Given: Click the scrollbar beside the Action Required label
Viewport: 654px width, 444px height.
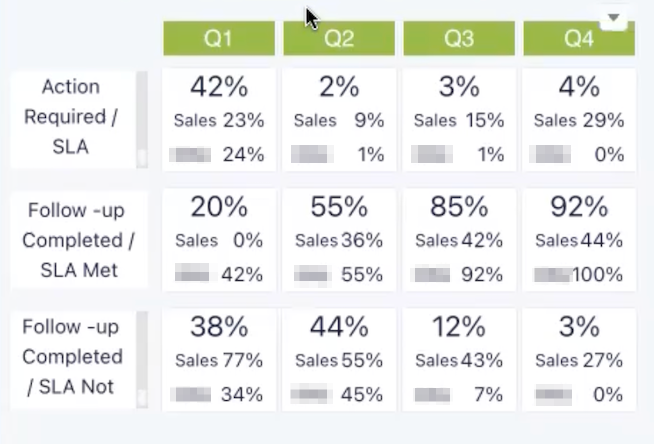Looking at the screenshot, I should (141, 118).
